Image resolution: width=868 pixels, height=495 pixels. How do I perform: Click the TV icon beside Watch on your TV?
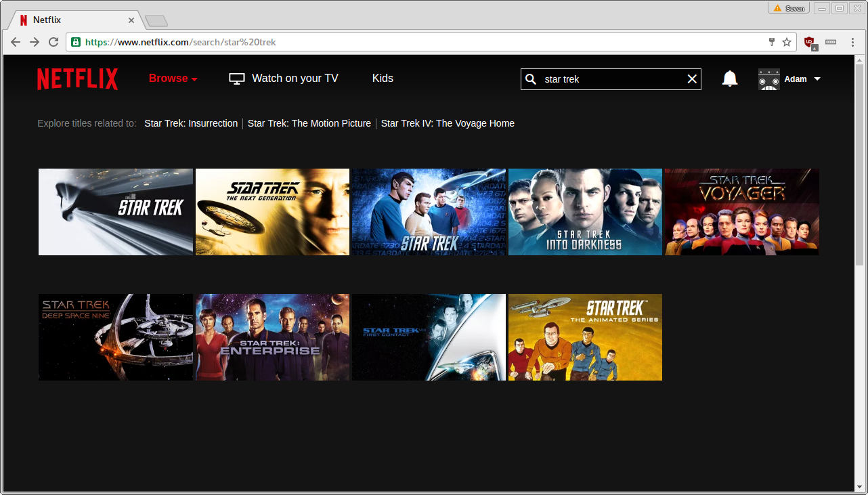236,79
